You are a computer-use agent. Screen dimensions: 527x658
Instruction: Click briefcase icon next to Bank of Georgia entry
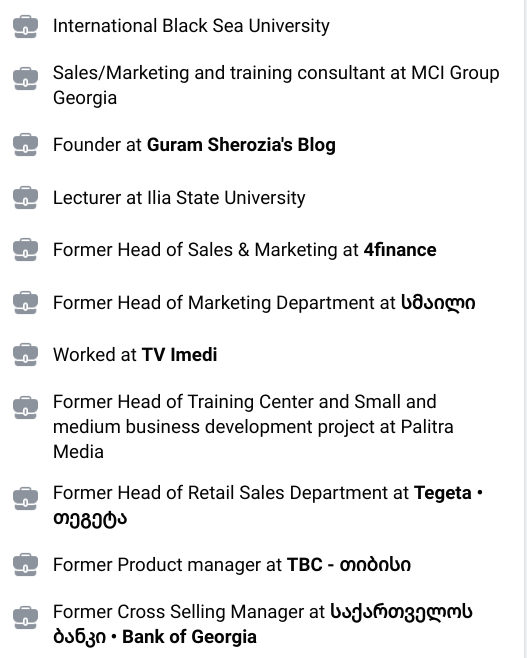click(x=26, y=618)
